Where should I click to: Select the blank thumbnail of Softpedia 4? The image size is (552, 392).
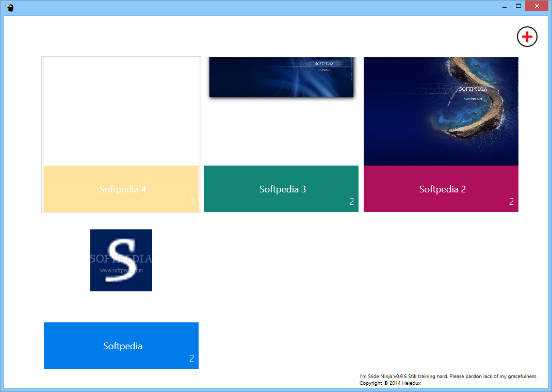[x=121, y=111]
